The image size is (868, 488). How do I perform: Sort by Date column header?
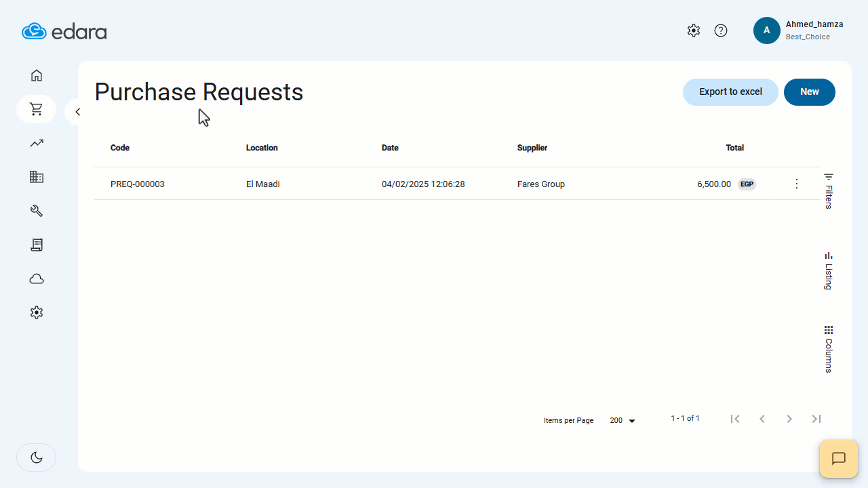click(390, 148)
